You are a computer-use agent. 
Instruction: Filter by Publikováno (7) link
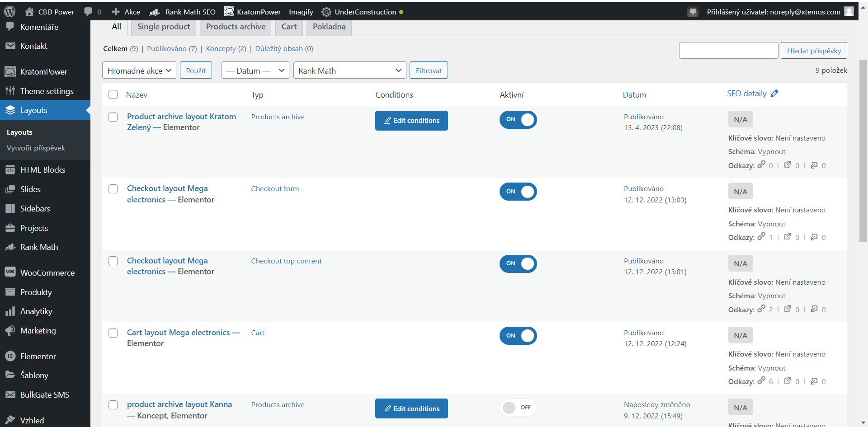pos(172,49)
